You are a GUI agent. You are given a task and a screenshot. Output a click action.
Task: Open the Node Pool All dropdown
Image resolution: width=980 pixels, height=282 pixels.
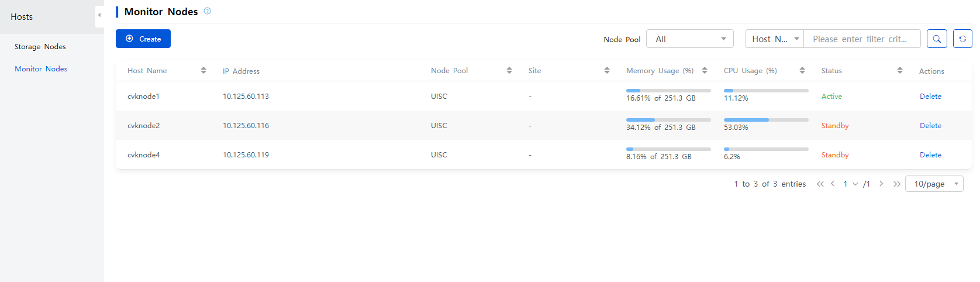click(x=690, y=39)
